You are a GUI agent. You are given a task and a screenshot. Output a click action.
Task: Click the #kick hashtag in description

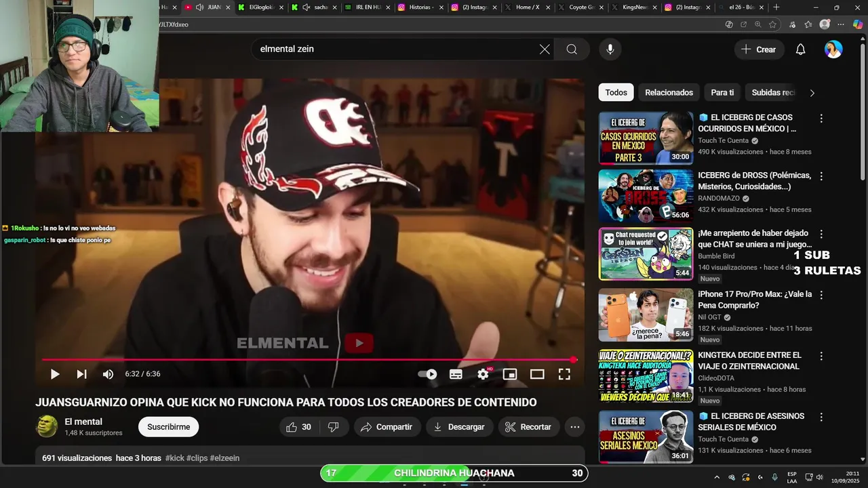point(174,458)
